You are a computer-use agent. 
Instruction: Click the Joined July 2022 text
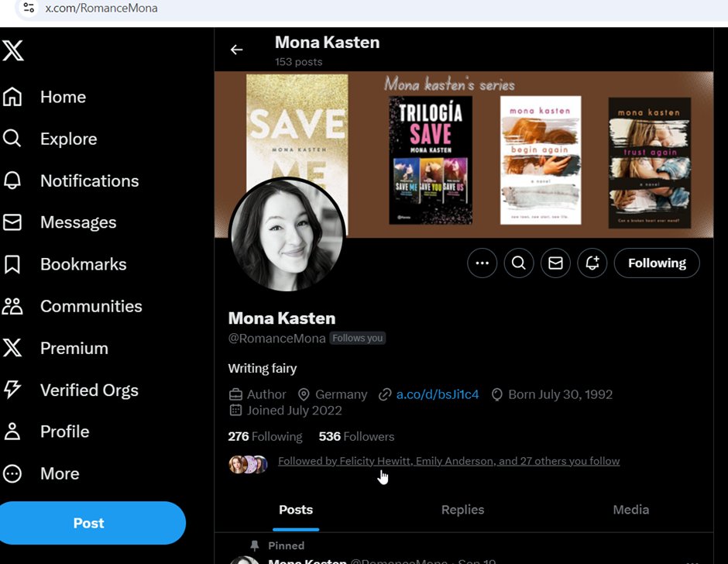pos(294,411)
